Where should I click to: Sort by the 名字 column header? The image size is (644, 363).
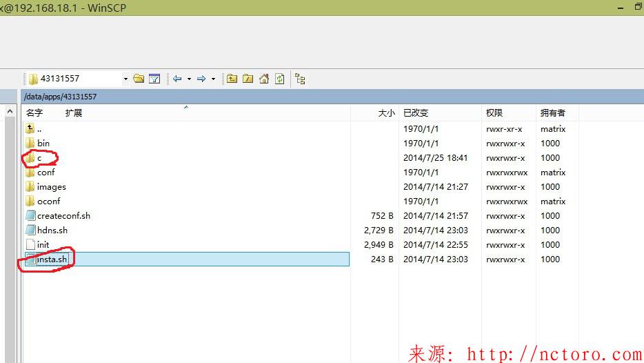click(x=34, y=112)
